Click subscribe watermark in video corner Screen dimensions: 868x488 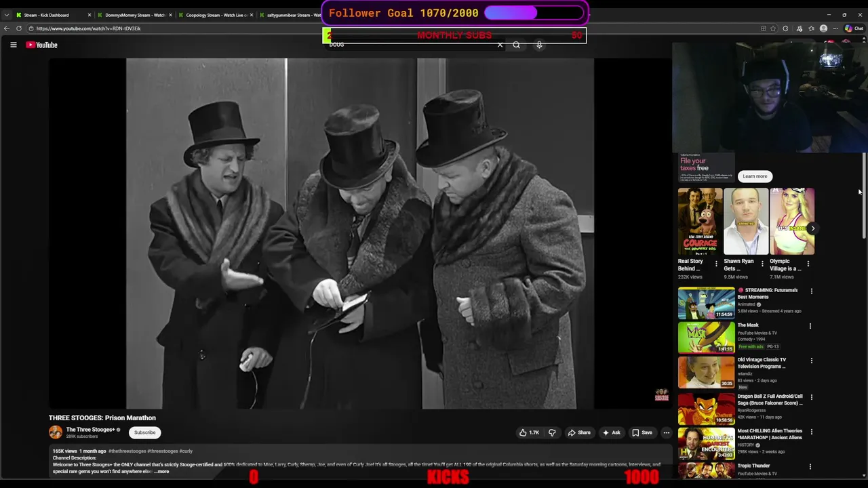[661, 395]
